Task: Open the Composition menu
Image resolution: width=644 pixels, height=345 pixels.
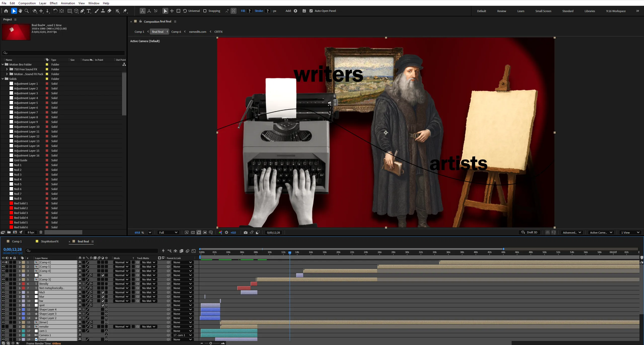Action: [27, 3]
